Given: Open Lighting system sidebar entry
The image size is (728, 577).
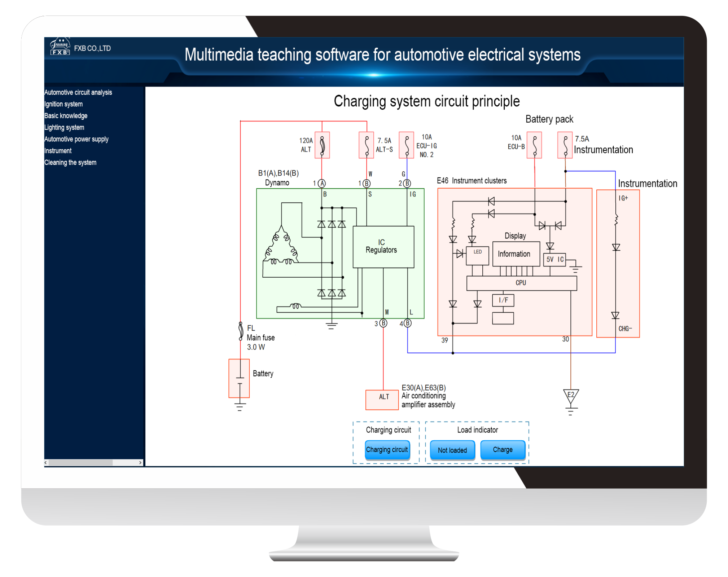Looking at the screenshot, I should tap(64, 128).
